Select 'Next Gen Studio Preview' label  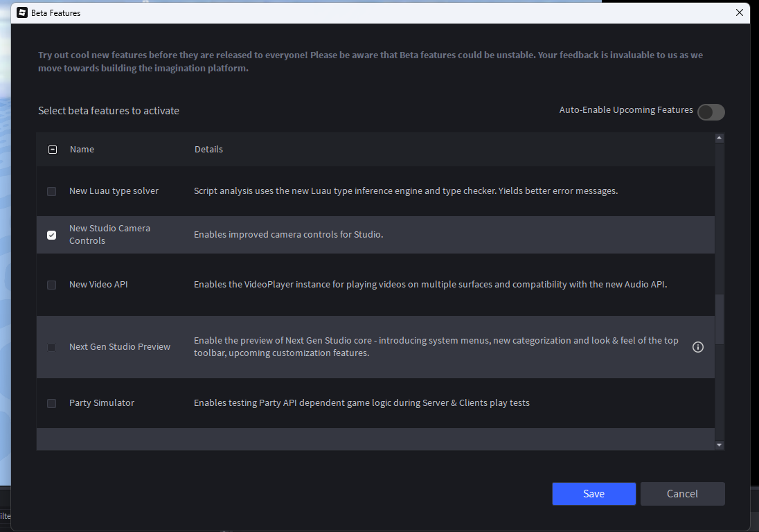(120, 347)
